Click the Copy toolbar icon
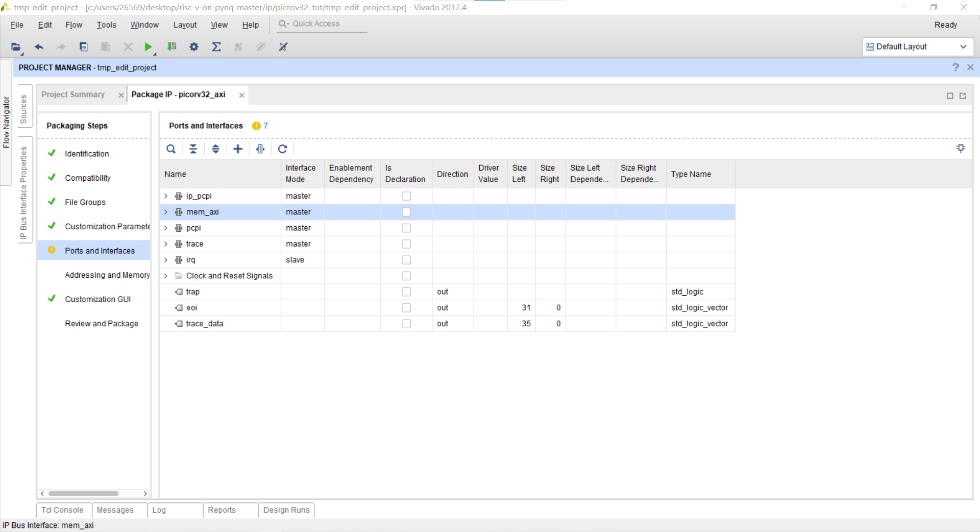Image resolution: width=980 pixels, height=532 pixels. [x=84, y=47]
